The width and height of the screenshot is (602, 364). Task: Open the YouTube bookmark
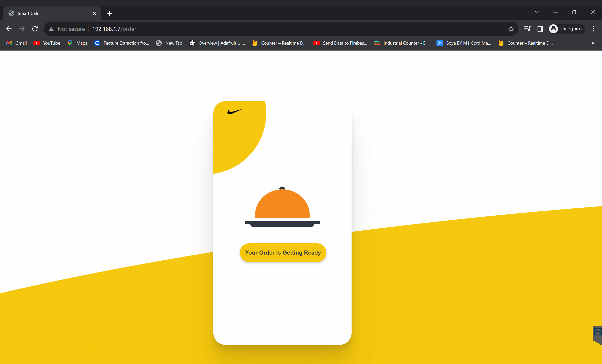[x=47, y=43]
